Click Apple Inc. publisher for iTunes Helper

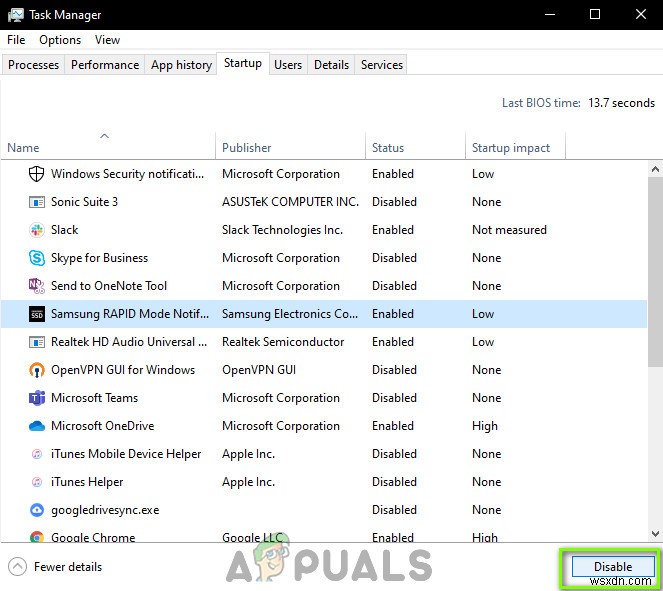point(249,482)
